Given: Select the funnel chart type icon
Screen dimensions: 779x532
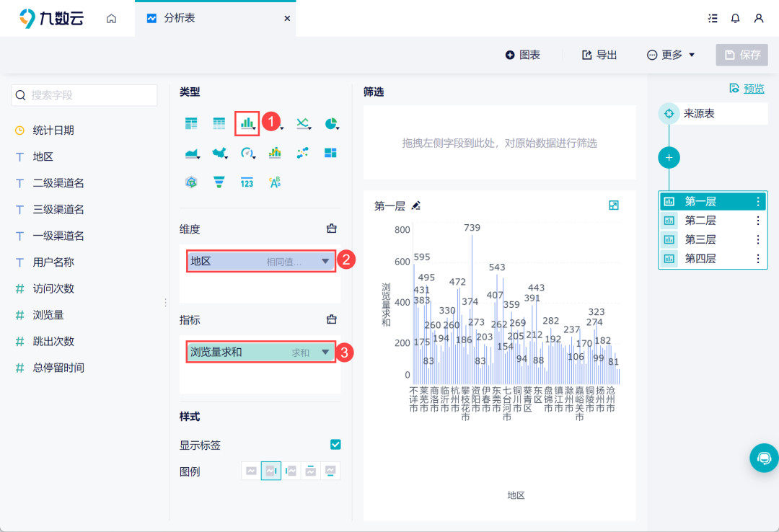Looking at the screenshot, I should point(219,182).
